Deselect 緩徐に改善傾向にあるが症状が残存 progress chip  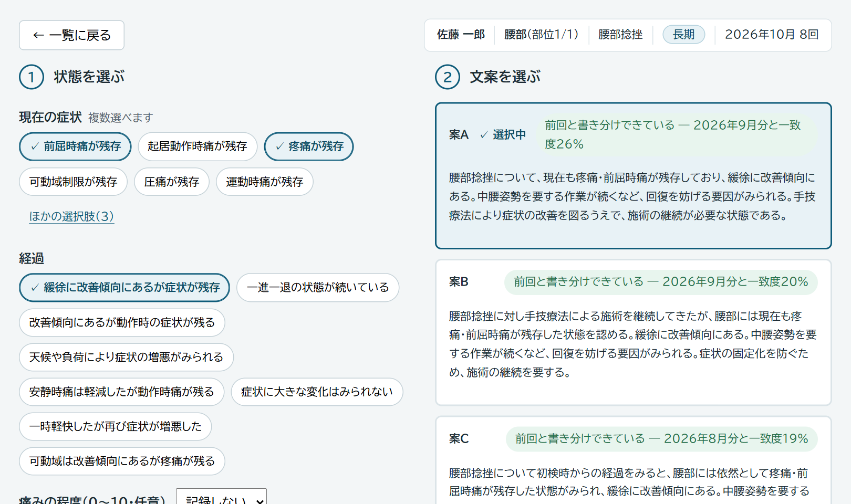[x=124, y=288]
